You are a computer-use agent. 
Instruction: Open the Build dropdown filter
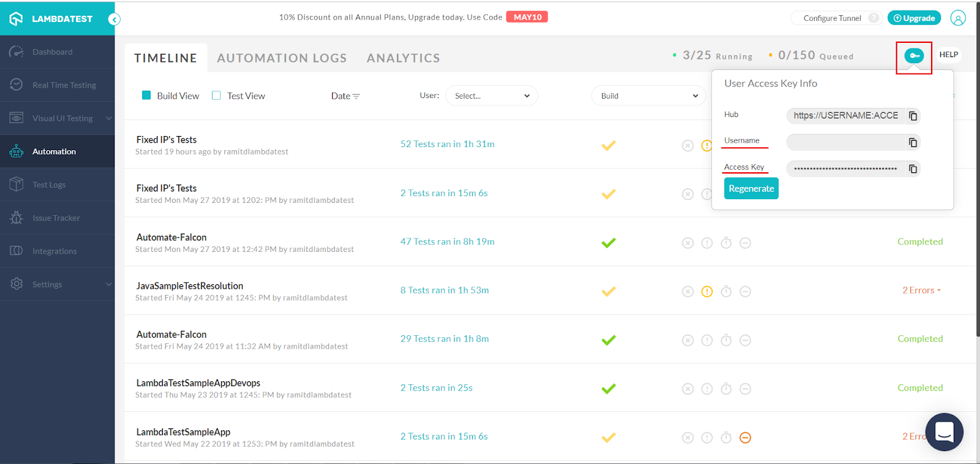point(649,96)
